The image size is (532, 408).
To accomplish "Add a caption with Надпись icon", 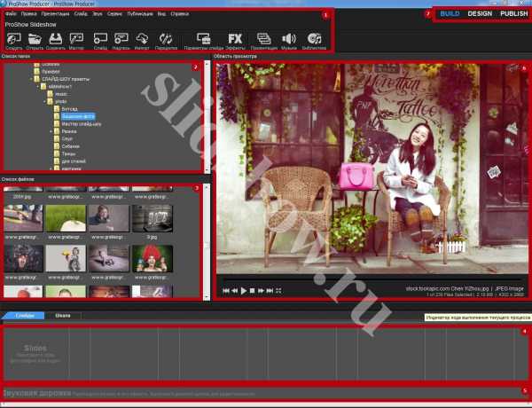I will 121,39.
